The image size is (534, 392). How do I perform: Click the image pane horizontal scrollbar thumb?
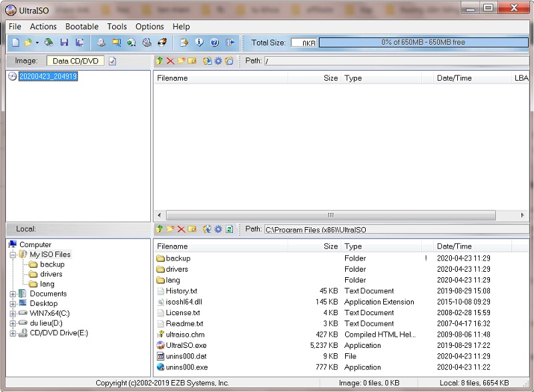click(330, 215)
